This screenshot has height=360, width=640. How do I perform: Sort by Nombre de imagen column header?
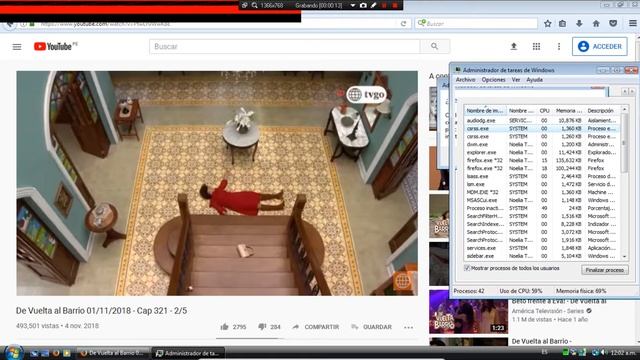pos(485,111)
